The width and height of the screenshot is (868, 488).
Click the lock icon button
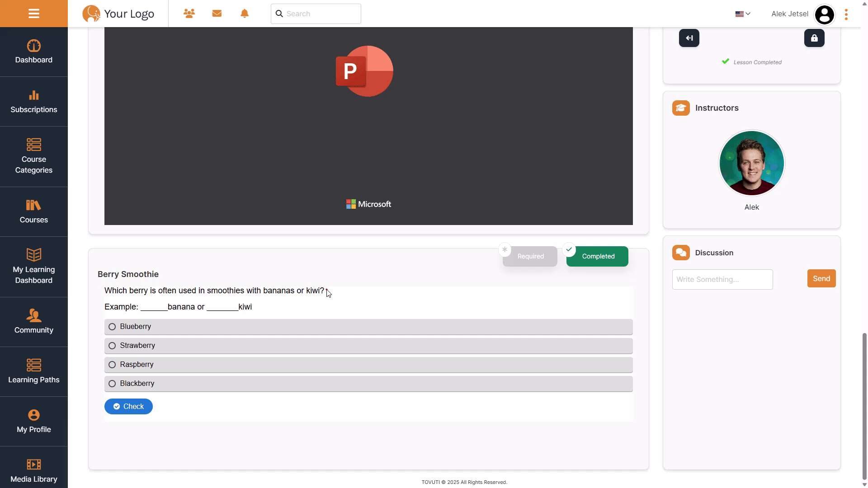click(814, 38)
